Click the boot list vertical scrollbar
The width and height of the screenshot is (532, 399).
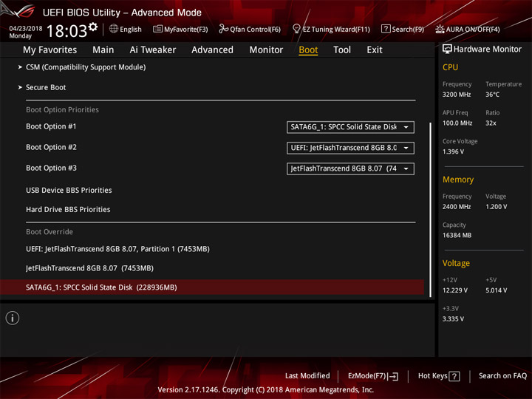[x=431, y=210]
